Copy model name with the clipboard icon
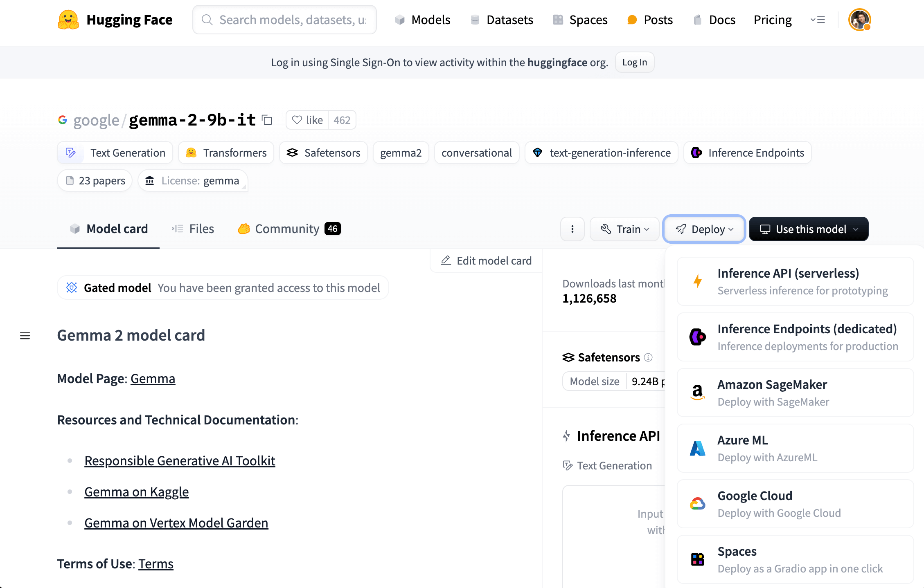This screenshot has height=588, width=924. 267,120
